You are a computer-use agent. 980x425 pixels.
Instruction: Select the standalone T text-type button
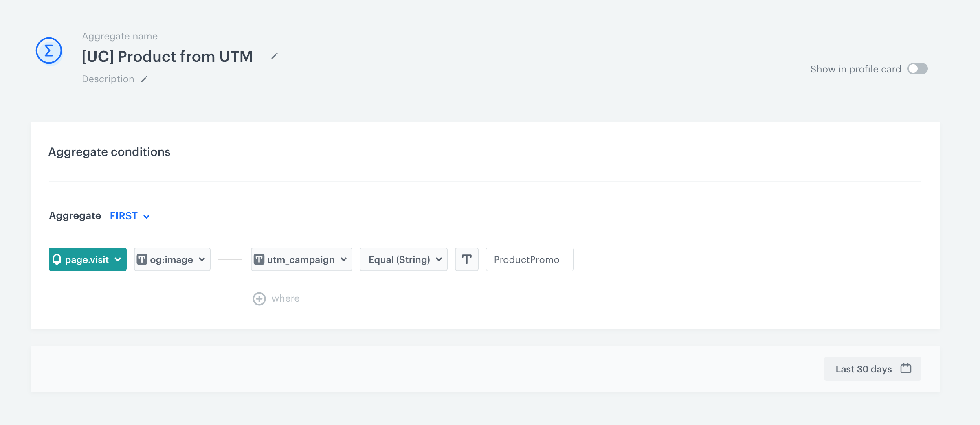(466, 259)
